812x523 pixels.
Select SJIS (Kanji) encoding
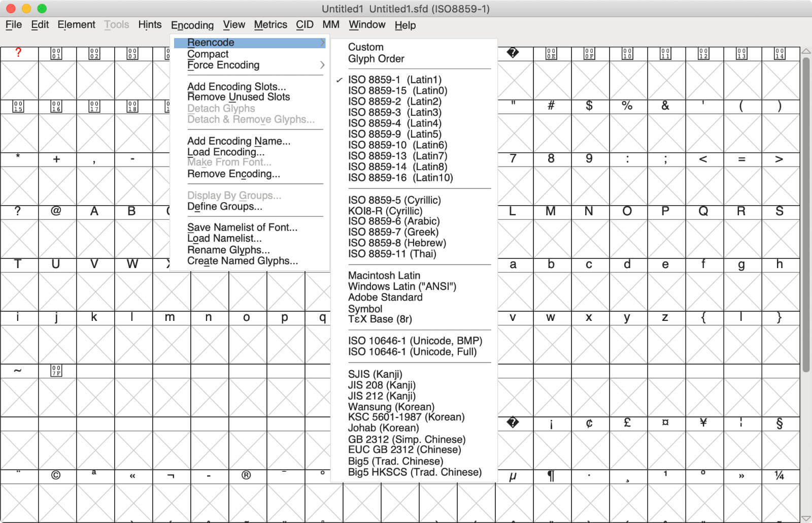[x=375, y=374]
